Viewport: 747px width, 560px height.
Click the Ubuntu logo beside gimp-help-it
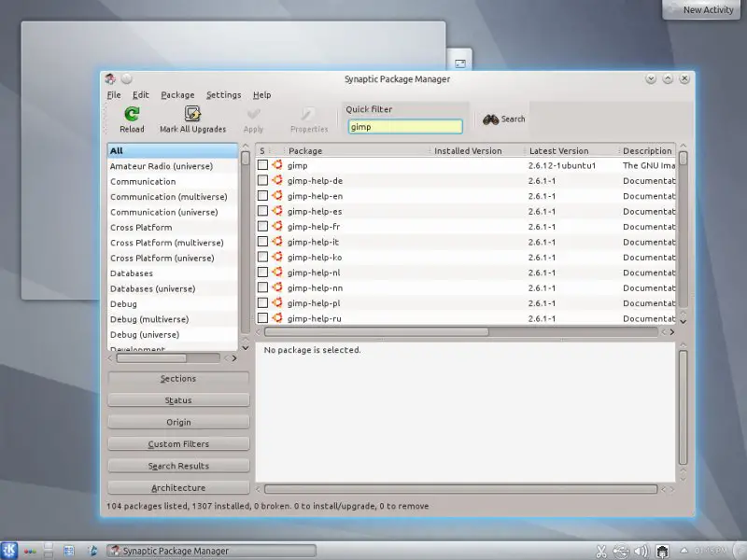[277, 241]
